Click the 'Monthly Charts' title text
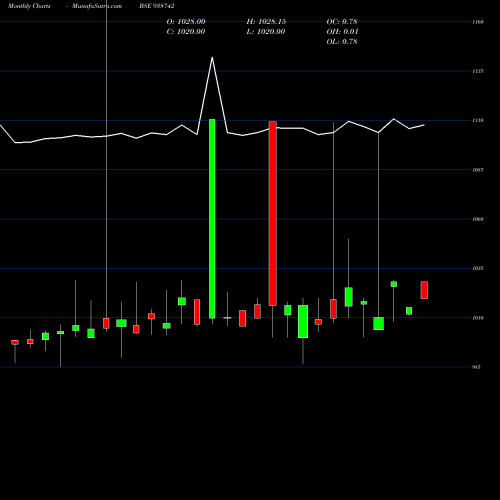 [29, 6]
